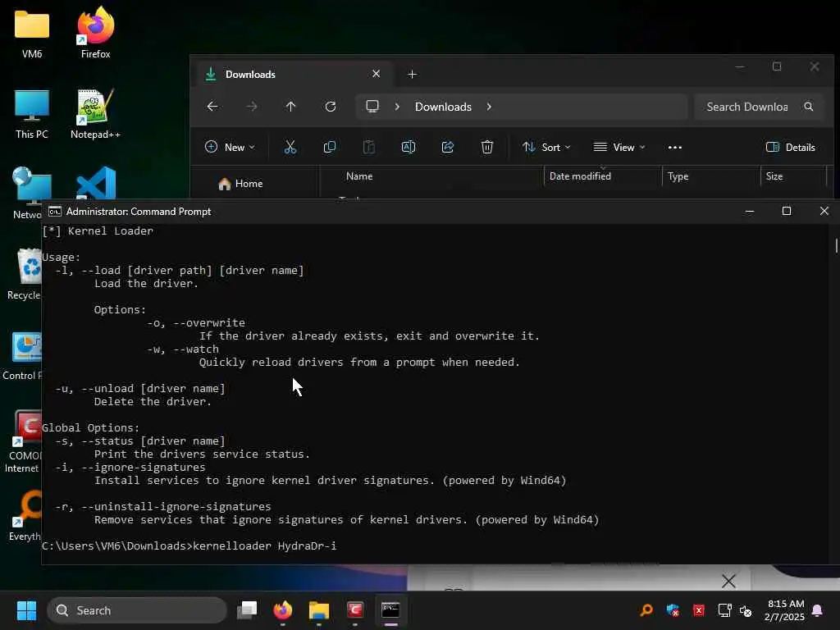
Task: Expand chevron after Downloads in address bar
Action: pyautogui.click(x=489, y=107)
